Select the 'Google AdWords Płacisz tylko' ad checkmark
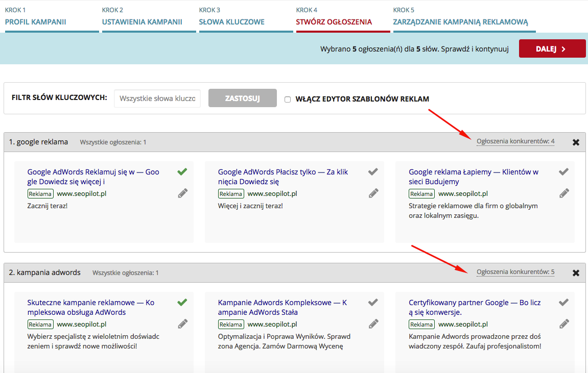This screenshot has height=373, width=588. pyautogui.click(x=373, y=172)
